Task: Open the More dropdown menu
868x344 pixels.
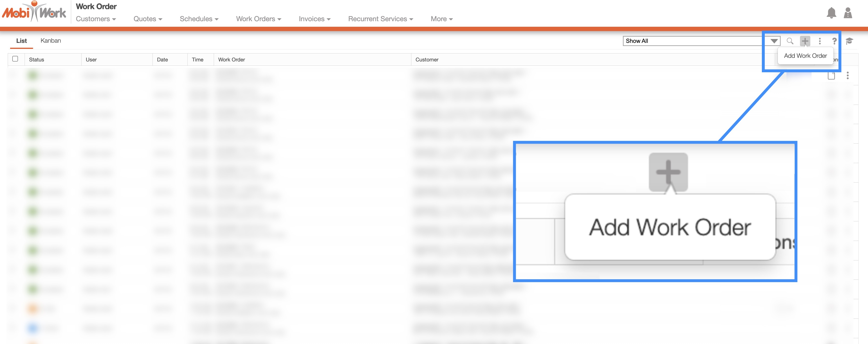Action: 441,19
